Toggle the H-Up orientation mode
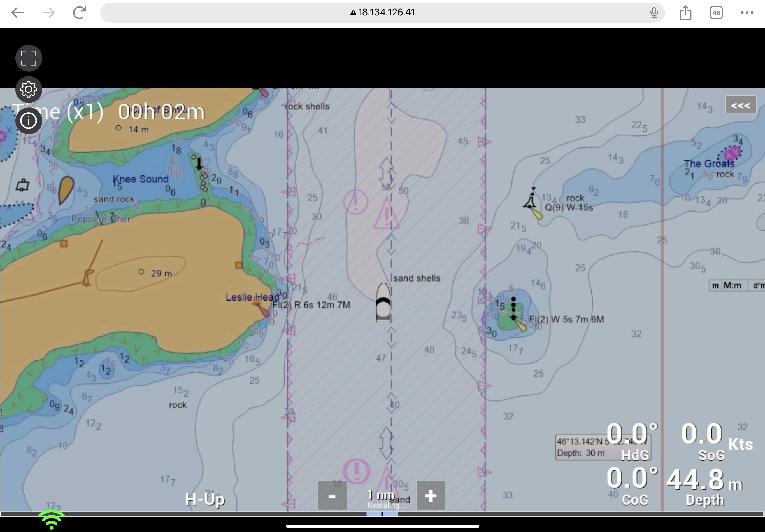This screenshot has height=532, width=765. [x=204, y=499]
